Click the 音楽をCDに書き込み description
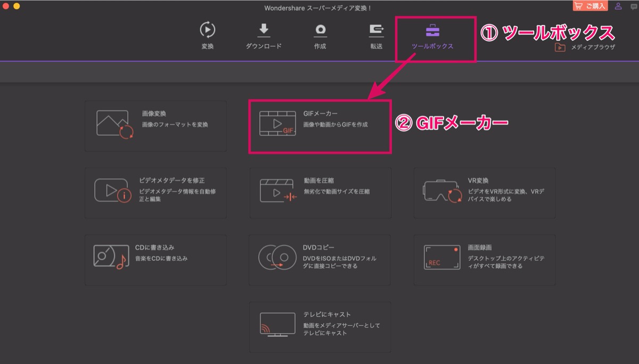This screenshot has width=639, height=364. (161, 259)
